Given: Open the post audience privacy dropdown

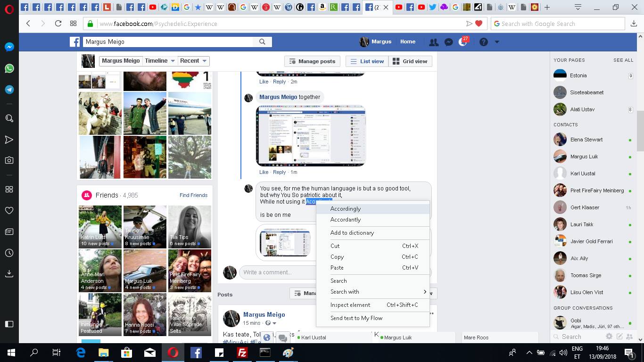Looking at the screenshot, I should coord(270,323).
